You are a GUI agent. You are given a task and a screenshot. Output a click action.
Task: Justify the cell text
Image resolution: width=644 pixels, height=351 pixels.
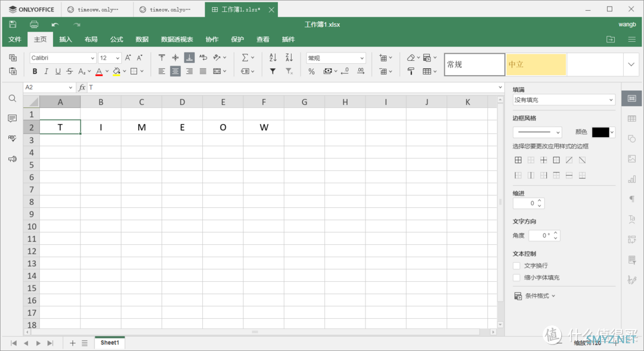pyautogui.click(x=203, y=72)
